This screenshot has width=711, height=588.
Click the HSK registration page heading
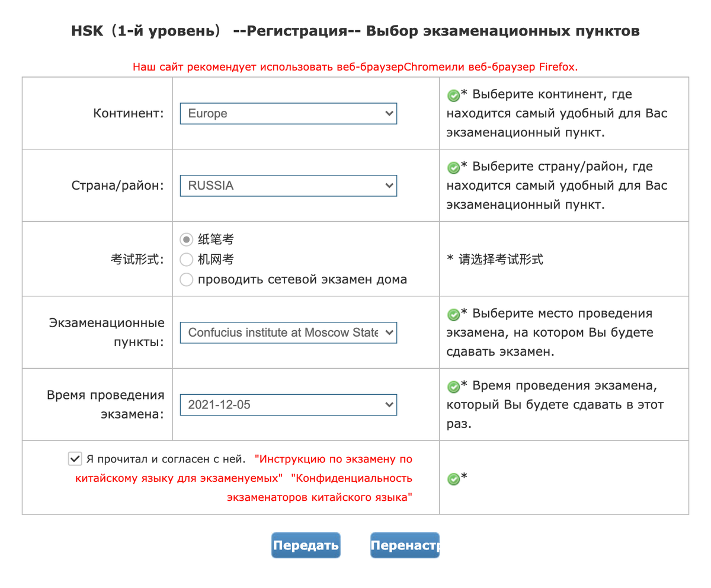tap(355, 31)
